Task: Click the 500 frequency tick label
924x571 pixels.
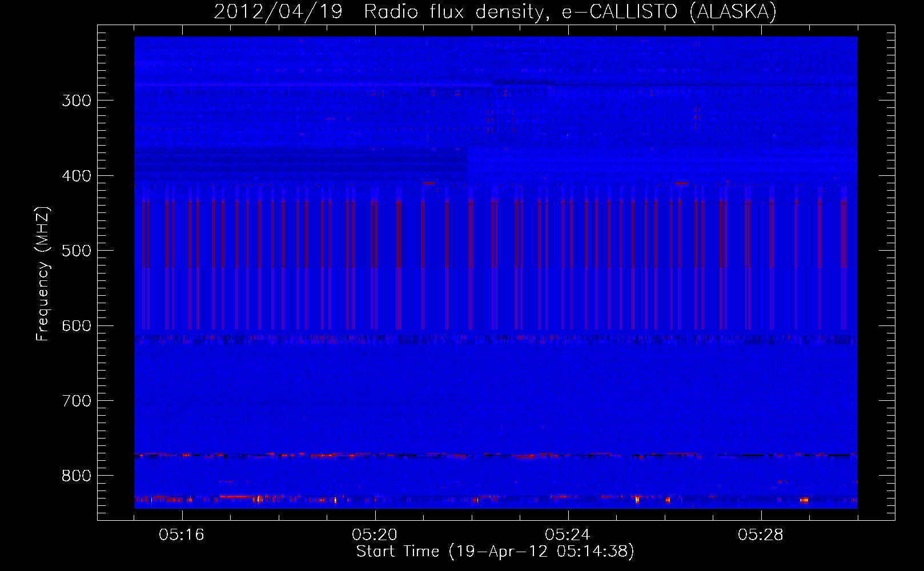Action: pos(77,251)
